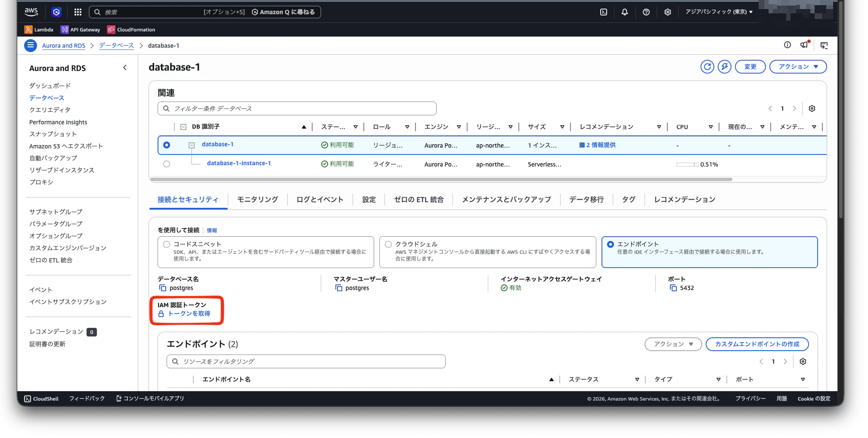
Task: Click the リソースをフィルタリング search field
Action: tap(306, 361)
